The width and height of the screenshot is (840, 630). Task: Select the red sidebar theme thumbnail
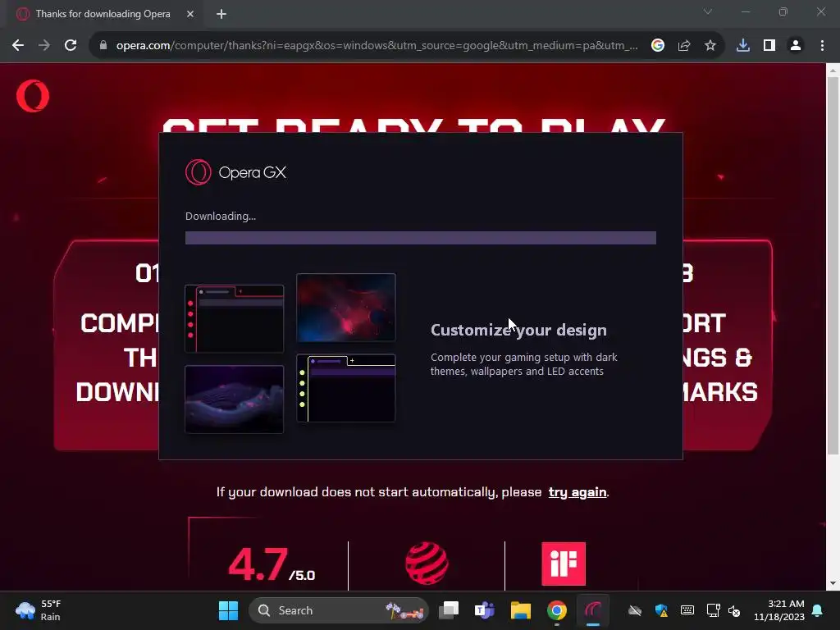pyautogui.click(x=234, y=319)
